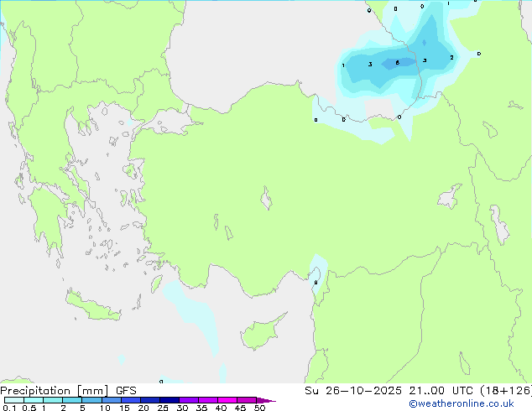Click the legend tick label "50"
The image size is (532, 411).
(x=259, y=408)
